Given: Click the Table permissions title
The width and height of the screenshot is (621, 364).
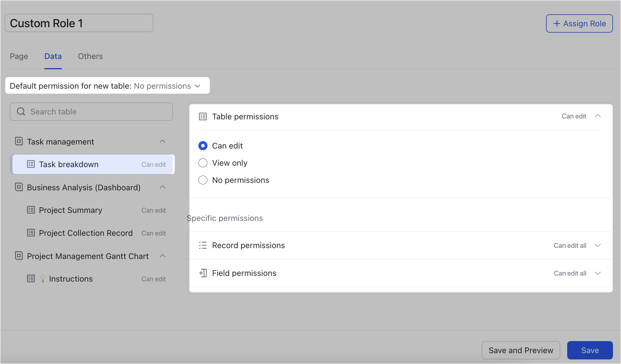Looking at the screenshot, I should tap(245, 116).
